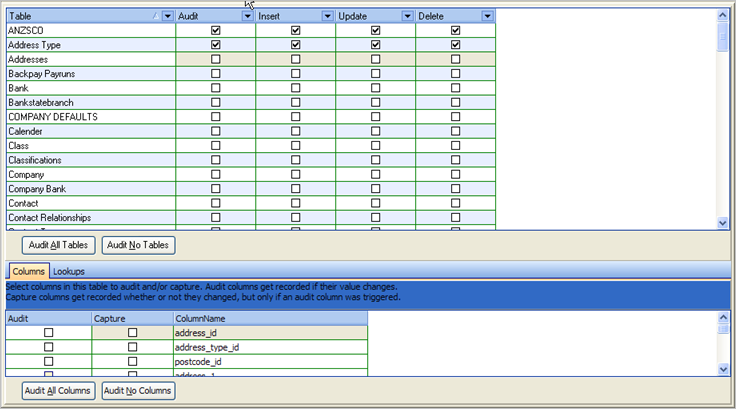Check Audit for COMPANY DEFAULTS
The height and width of the screenshot is (409, 736).
point(215,116)
